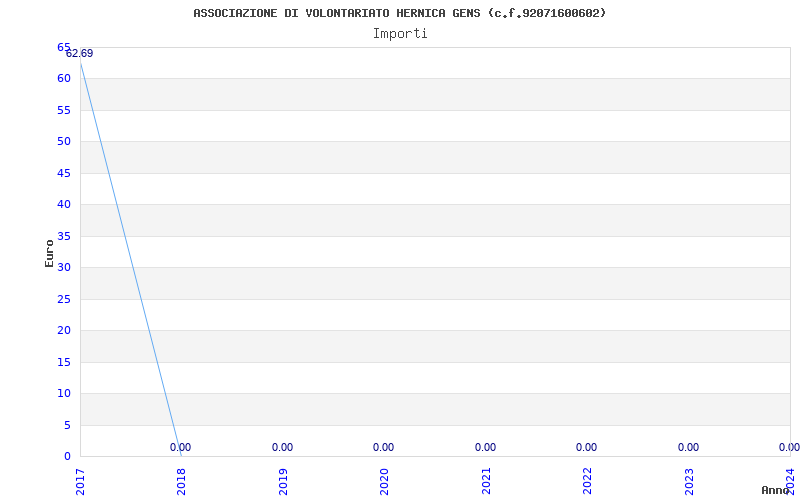Viewport: 800px width, 500px height.
Task: Click the ASSOCIAZIONE DI VOLONTARIATO HERNICA GENS title
Action: (x=337, y=13)
